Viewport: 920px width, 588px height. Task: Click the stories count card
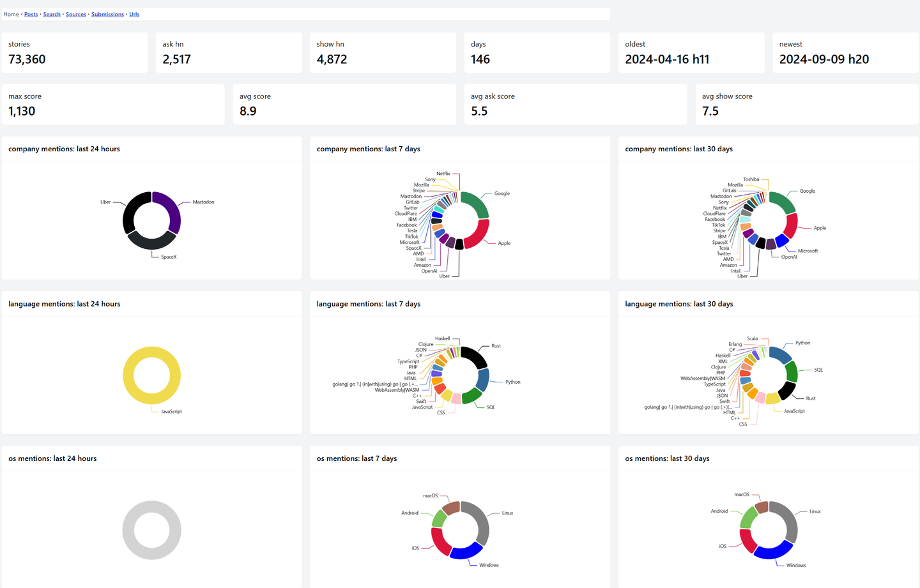point(75,52)
